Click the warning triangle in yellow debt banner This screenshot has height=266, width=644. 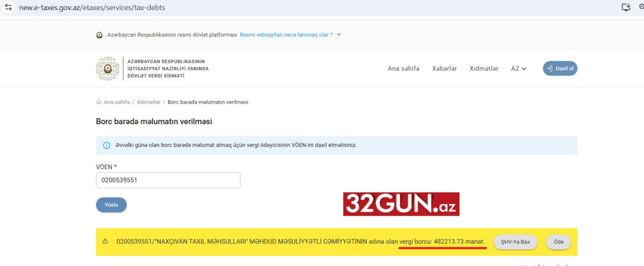[105, 241]
